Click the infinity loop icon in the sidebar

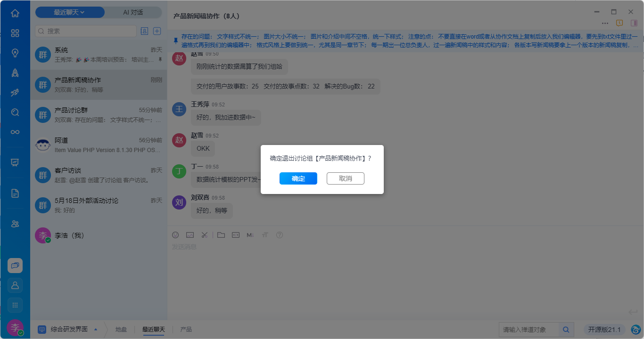[15, 132]
